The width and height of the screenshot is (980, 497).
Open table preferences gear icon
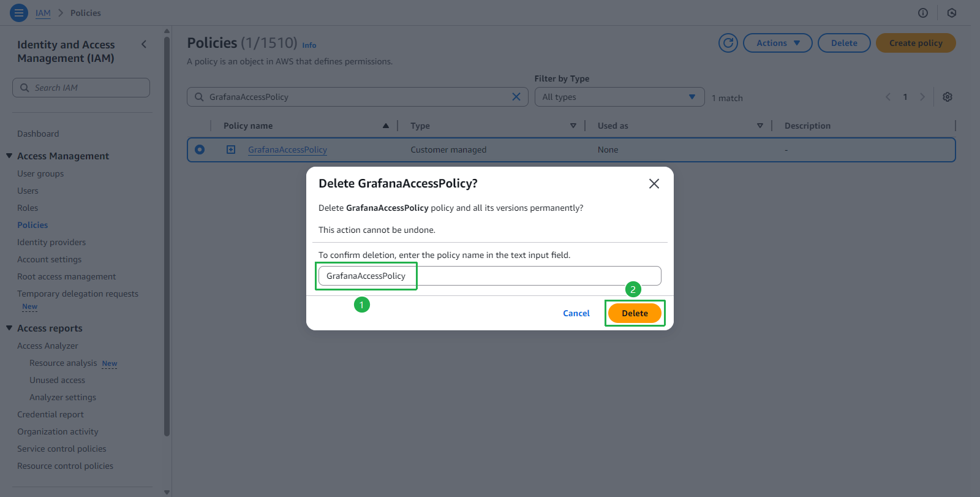pyautogui.click(x=948, y=97)
